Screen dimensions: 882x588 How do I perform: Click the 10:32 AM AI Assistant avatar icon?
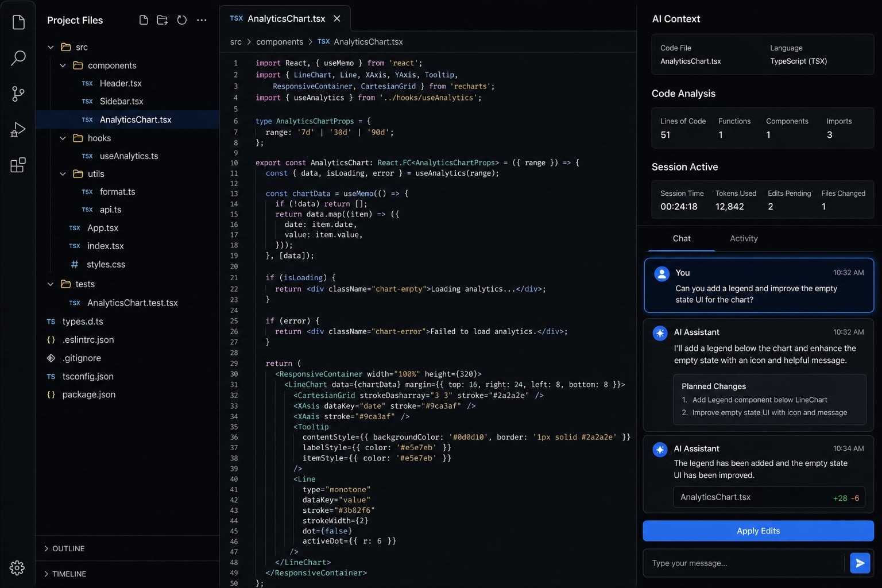[660, 333]
